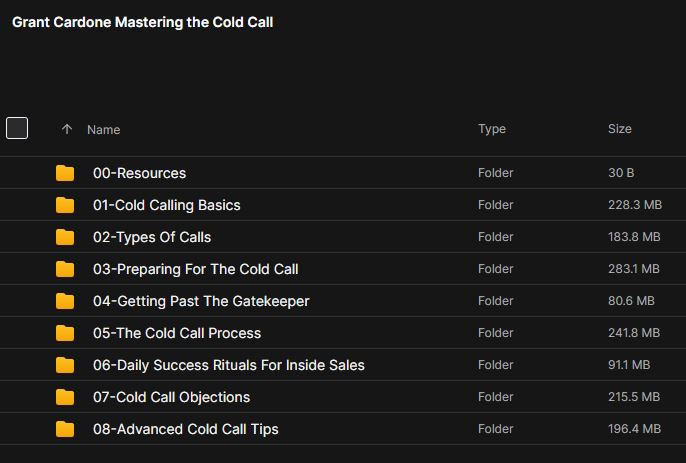This screenshot has width=686, height=463.
Task: Open 01-Cold Calling Basics
Action: click(x=166, y=205)
